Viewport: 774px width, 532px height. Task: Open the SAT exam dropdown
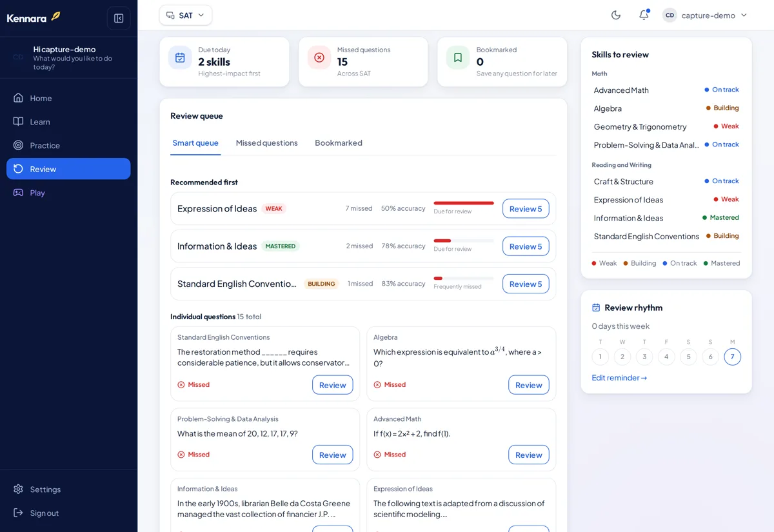coord(186,15)
